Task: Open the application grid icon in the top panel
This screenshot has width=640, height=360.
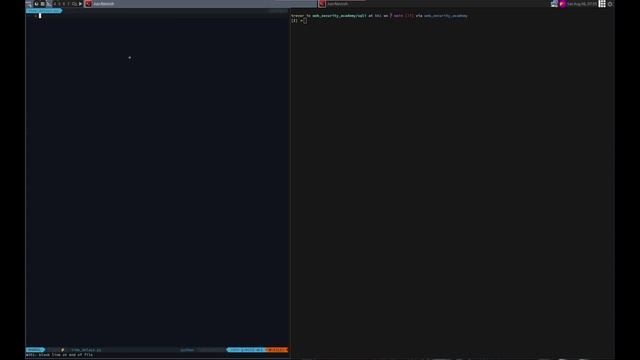Action: 602,4
